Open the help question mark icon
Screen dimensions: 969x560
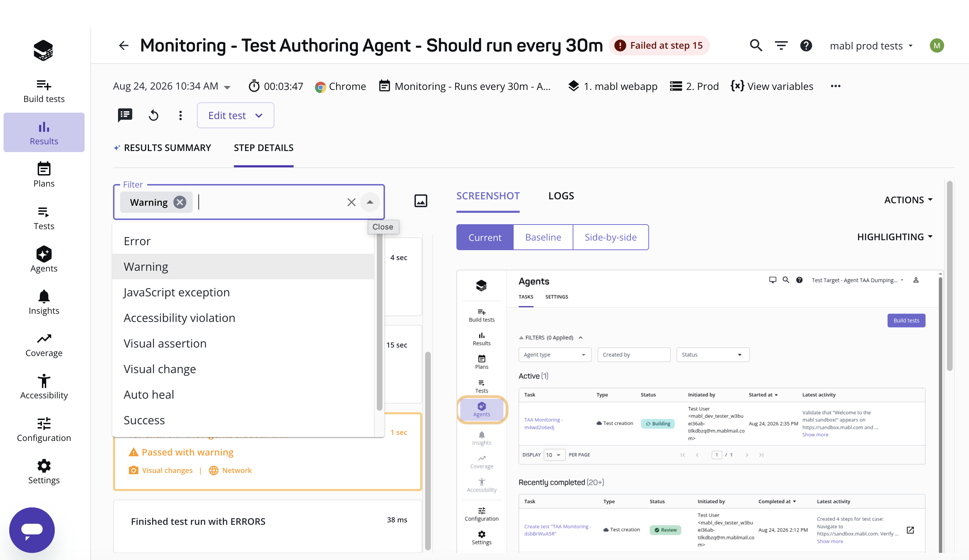click(806, 46)
